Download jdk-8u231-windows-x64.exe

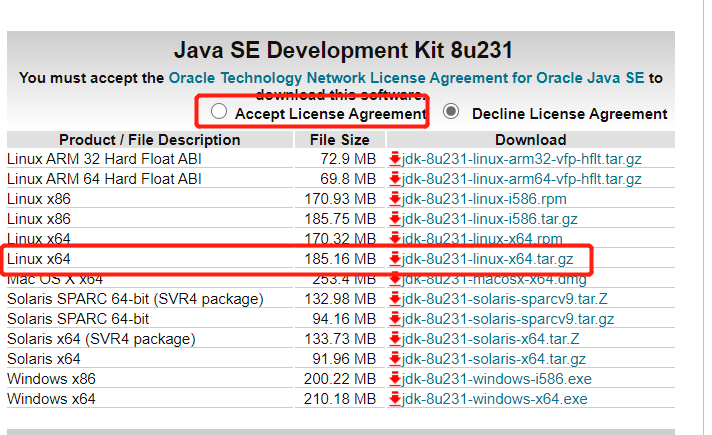point(494,399)
